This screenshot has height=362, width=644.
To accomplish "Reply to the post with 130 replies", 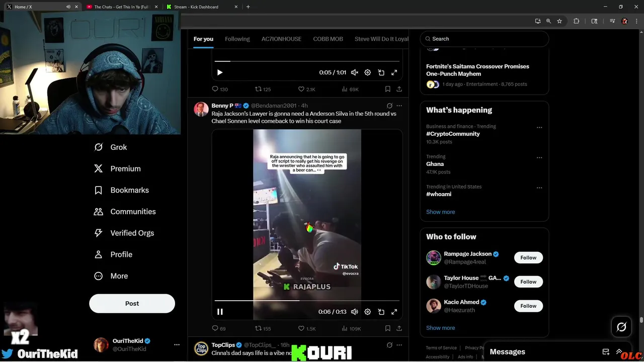I will point(219,89).
